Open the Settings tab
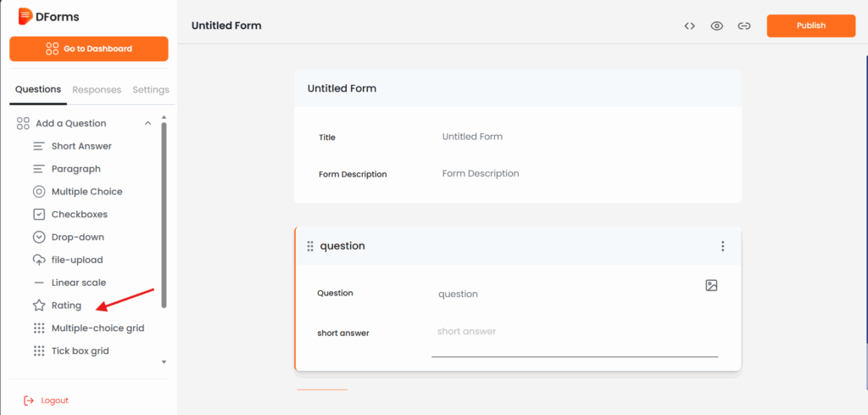This screenshot has width=868, height=415. click(x=151, y=90)
